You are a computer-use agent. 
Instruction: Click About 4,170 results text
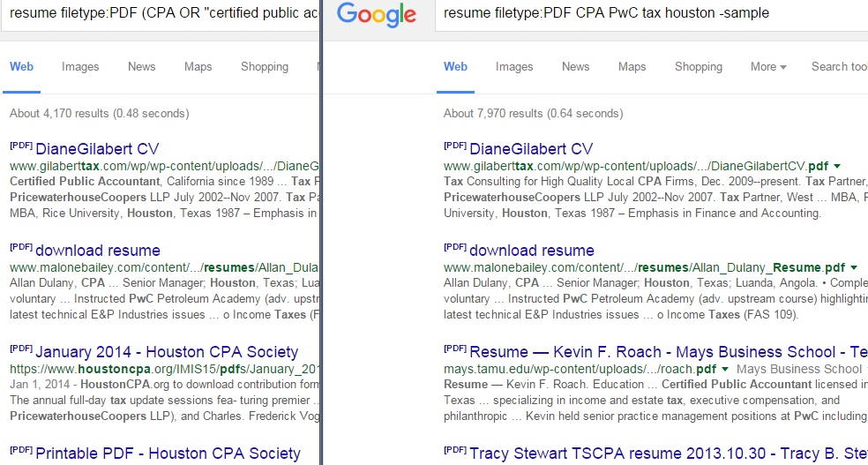(x=99, y=114)
